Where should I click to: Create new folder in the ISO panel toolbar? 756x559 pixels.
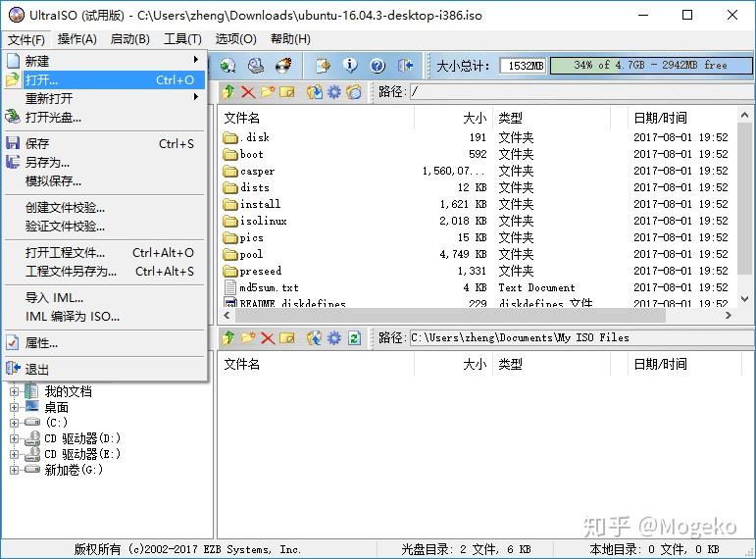point(268,91)
